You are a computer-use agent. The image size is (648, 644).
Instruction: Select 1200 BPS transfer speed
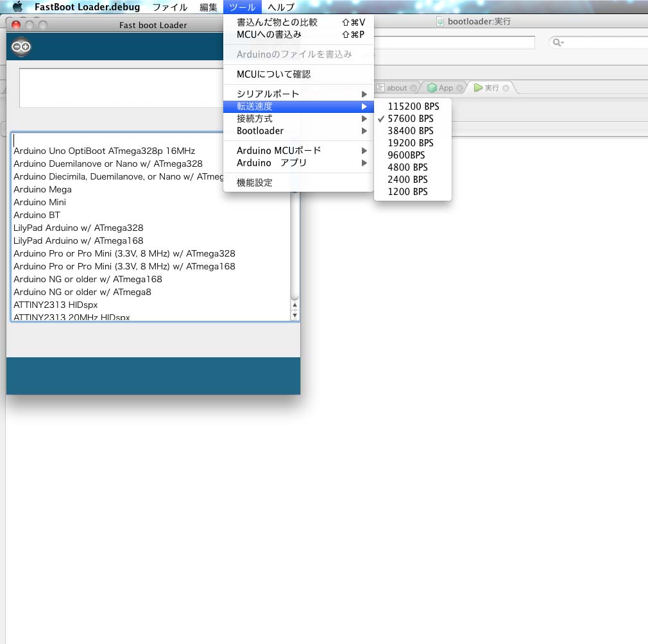click(x=413, y=192)
